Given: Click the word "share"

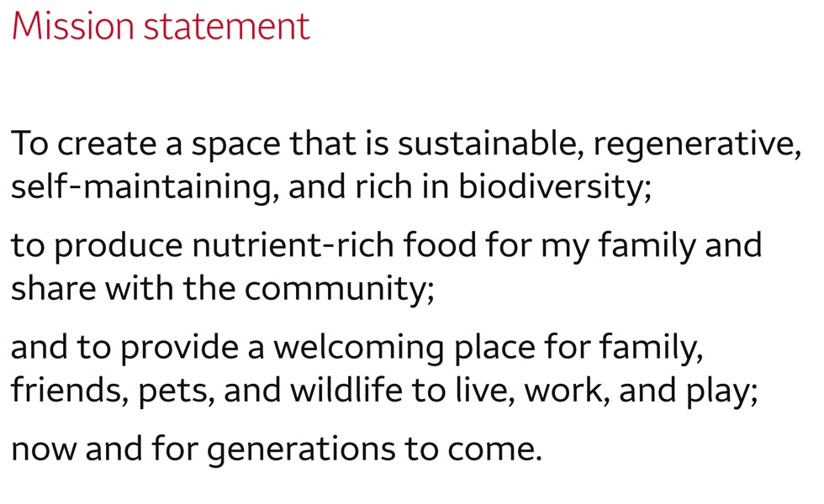Looking at the screenshot, I should point(55,287).
